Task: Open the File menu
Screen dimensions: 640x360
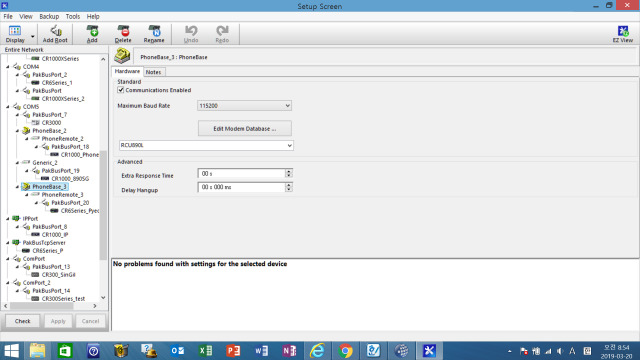Action: pos(8,16)
